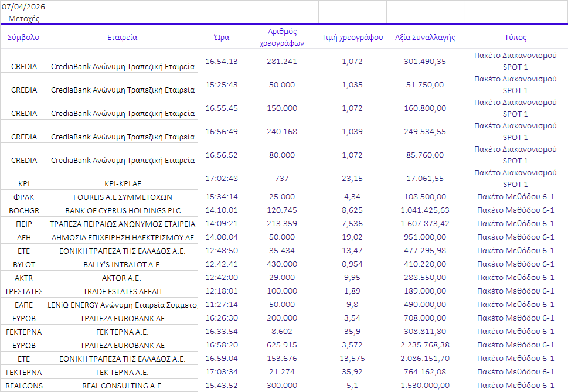Select the REALCONS symbol cell
This screenshot has width=568, height=392.
[24, 386]
